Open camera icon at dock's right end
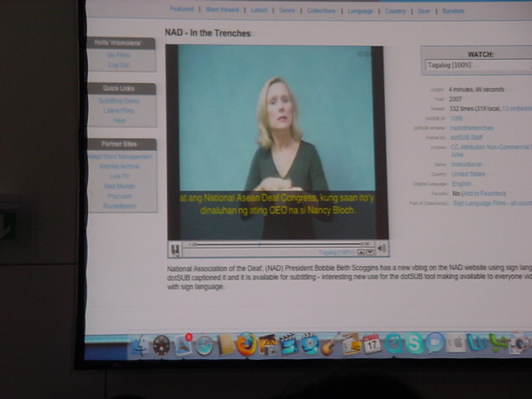Viewport: 532px width, 399px height. pos(519,342)
